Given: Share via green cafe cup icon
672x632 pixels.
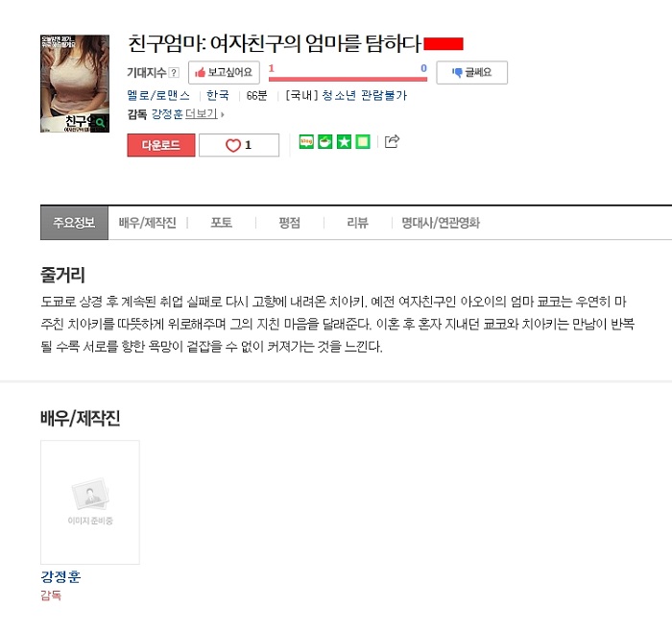Looking at the screenshot, I should tap(324, 141).
